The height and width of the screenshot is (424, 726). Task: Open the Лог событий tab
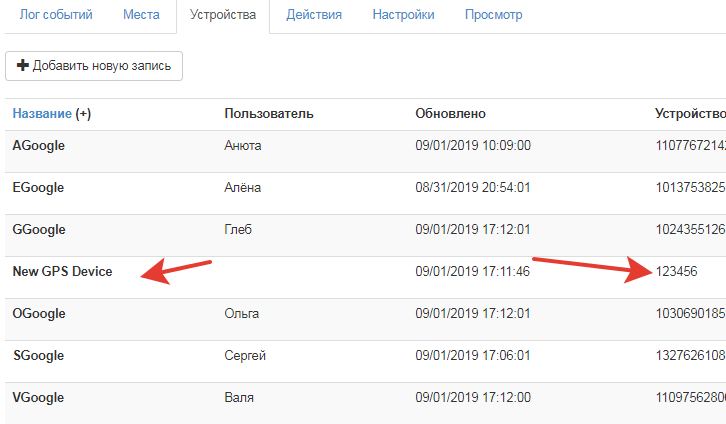click(56, 15)
